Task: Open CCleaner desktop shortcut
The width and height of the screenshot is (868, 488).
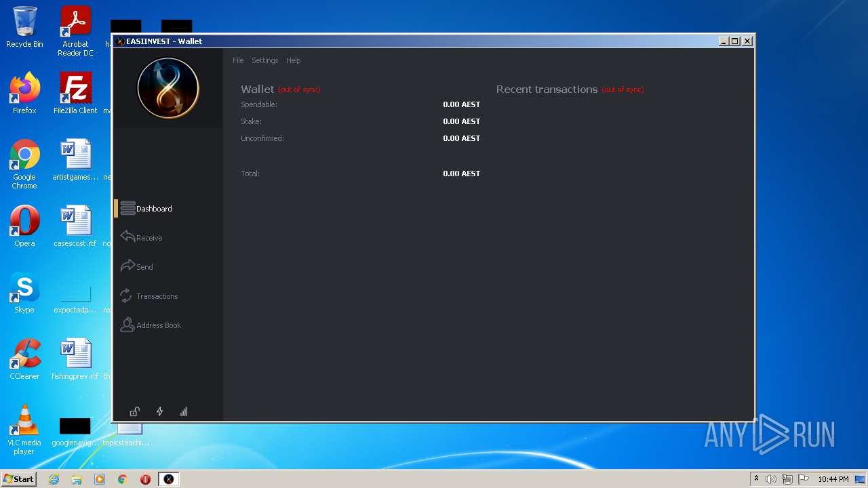Action: point(24,359)
